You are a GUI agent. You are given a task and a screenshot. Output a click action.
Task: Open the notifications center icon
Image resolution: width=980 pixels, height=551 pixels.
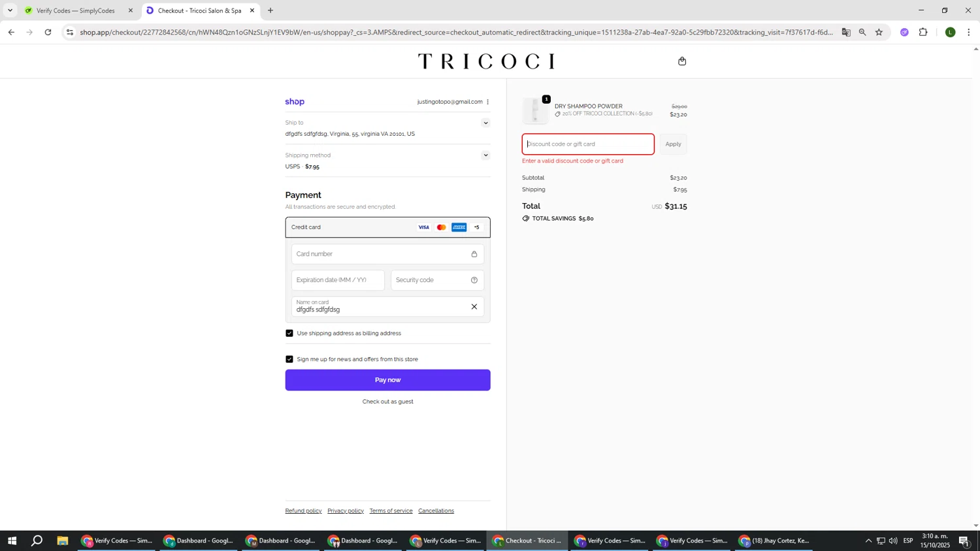click(964, 541)
